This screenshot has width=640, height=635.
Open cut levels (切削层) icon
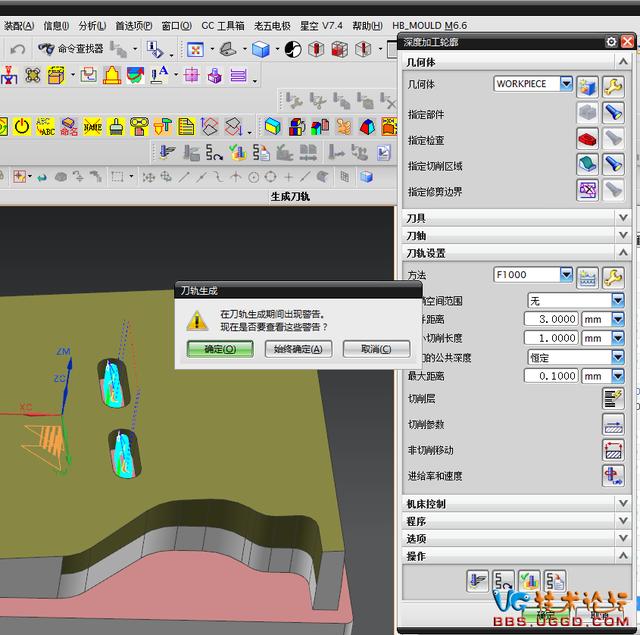click(x=613, y=398)
